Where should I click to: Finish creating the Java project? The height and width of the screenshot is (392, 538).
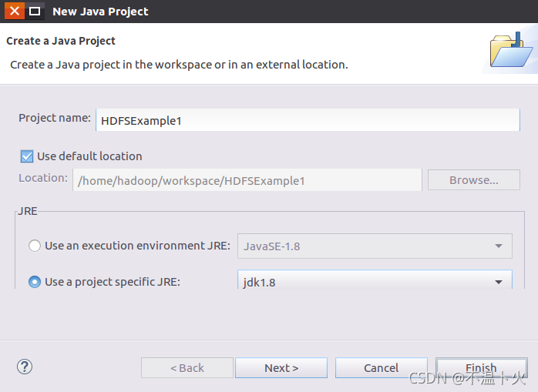tap(482, 367)
